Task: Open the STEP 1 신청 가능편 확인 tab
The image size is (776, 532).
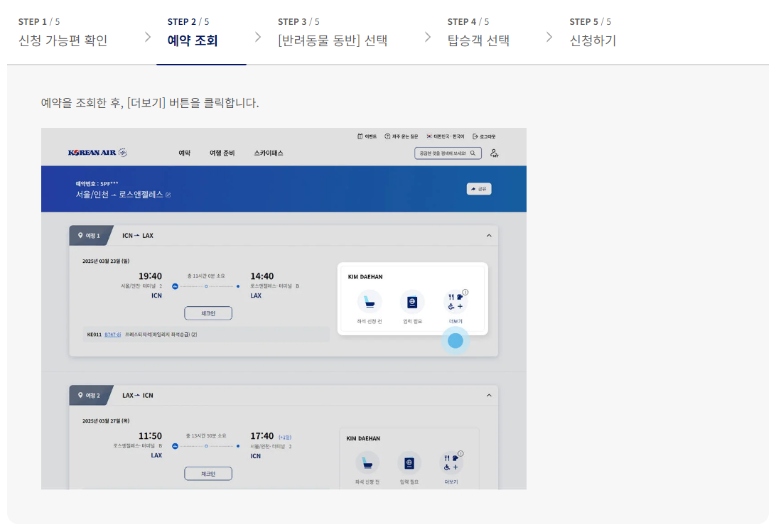Action: point(63,32)
